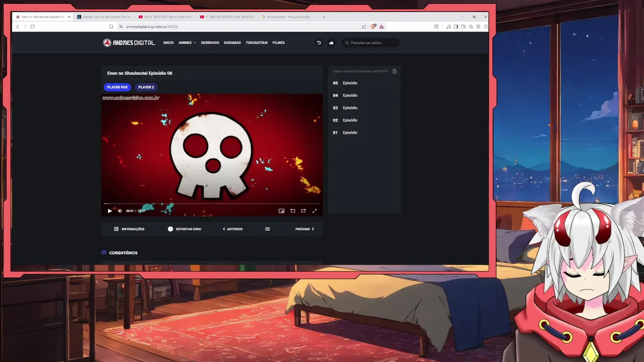644x362 pixels.
Task: Click the share page icon in address bar
Action: pyautogui.click(x=364, y=27)
